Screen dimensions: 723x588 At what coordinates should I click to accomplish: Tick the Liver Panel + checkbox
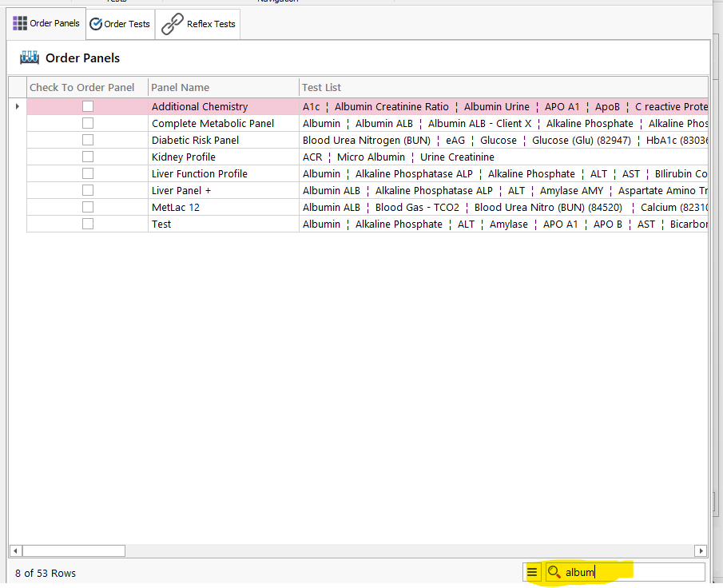[88, 190]
